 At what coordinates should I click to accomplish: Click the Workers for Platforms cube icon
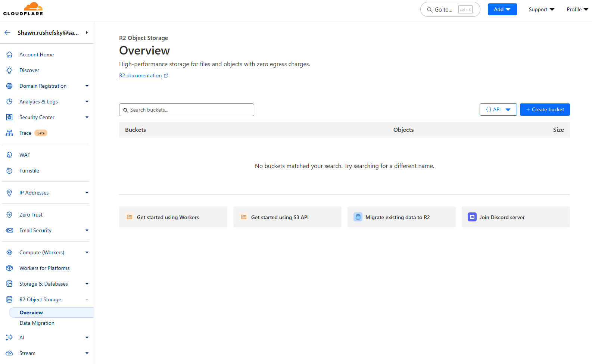coord(9,268)
